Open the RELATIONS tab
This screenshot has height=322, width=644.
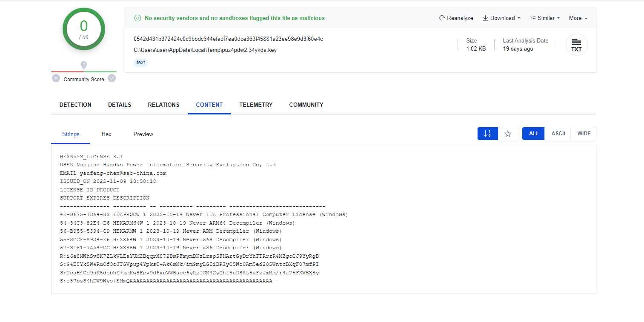[163, 105]
